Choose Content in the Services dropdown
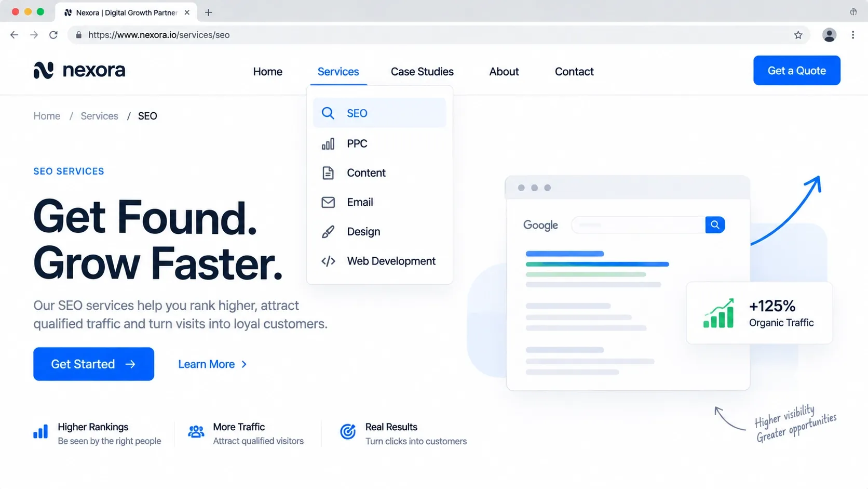The image size is (868, 489). 379,173
